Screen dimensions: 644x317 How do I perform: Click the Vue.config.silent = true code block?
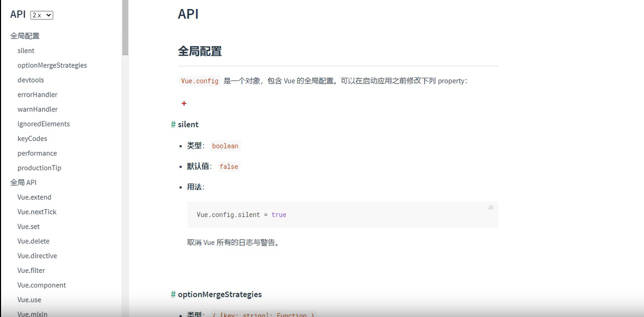[342, 214]
